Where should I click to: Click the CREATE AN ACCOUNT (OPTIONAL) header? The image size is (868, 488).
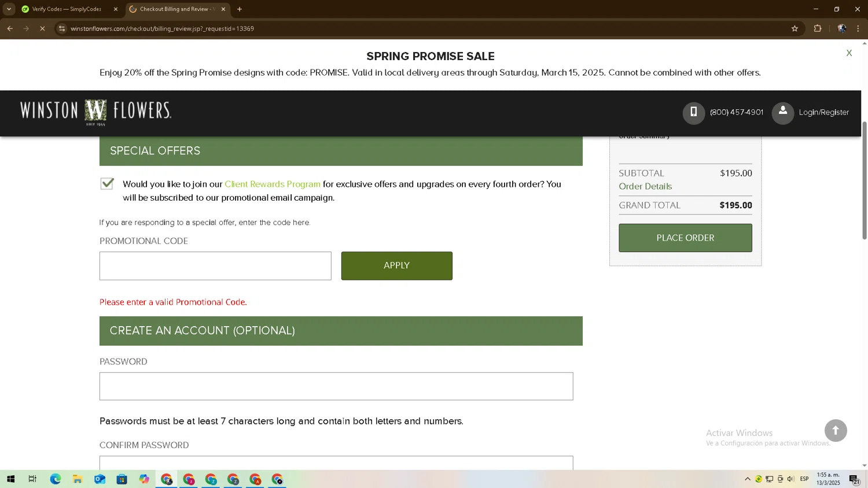341,331
